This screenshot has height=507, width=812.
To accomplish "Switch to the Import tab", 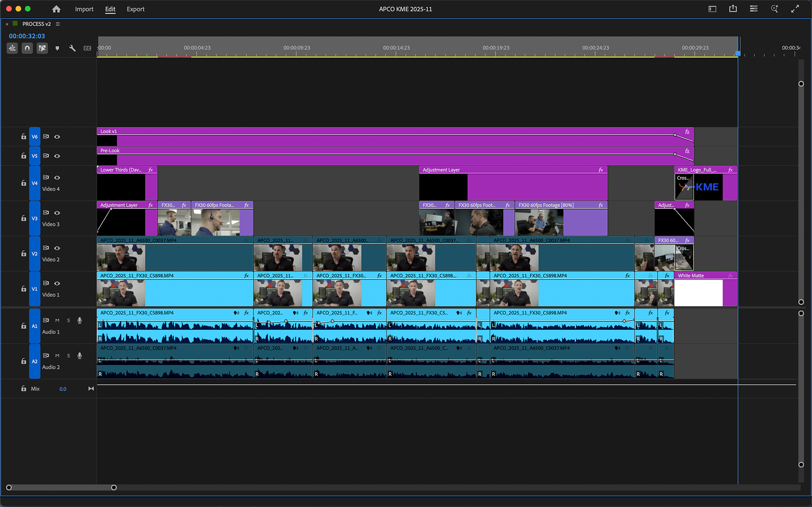I will tap(84, 9).
